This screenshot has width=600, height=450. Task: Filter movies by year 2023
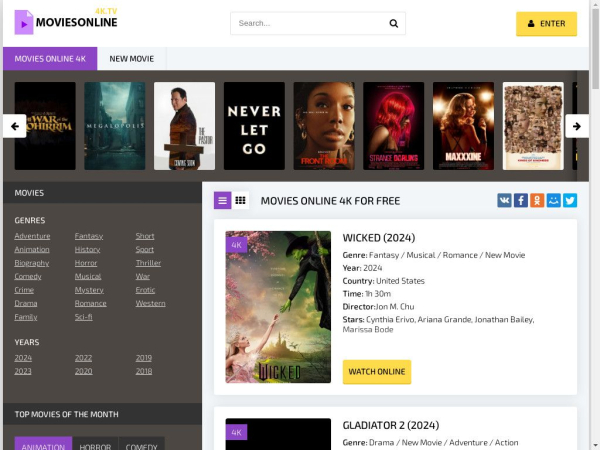[23, 372]
